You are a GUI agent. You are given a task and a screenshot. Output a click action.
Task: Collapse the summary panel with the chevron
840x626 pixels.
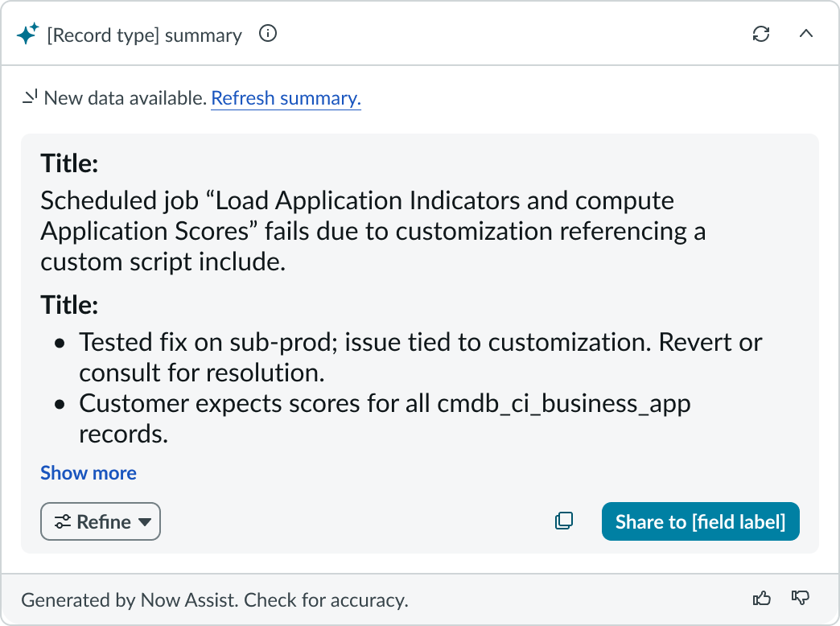[x=805, y=34]
